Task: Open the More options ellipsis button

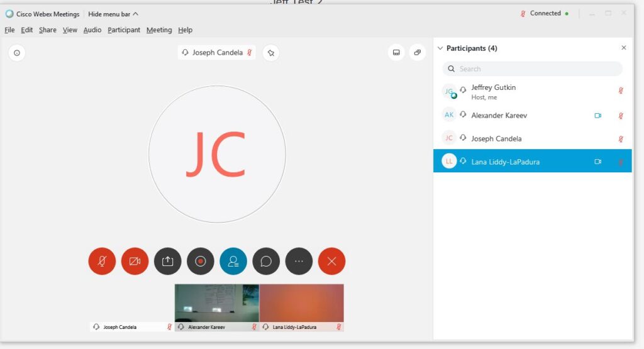Action: 299,262
